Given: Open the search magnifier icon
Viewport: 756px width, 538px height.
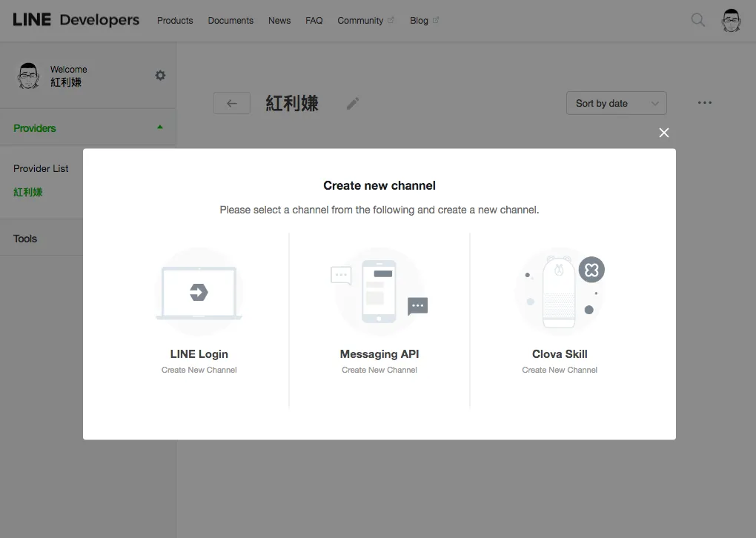Looking at the screenshot, I should (697, 20).
